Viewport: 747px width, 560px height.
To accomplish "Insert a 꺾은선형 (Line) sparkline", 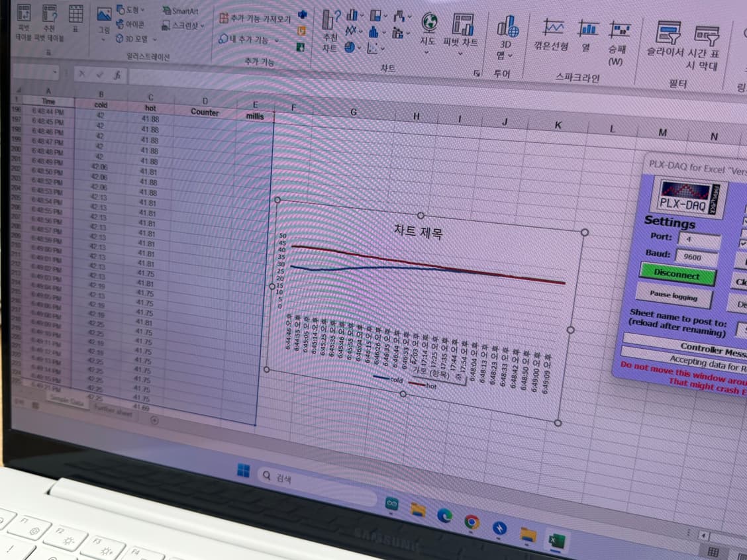I will pyautogui.click(x=552, y=33).
